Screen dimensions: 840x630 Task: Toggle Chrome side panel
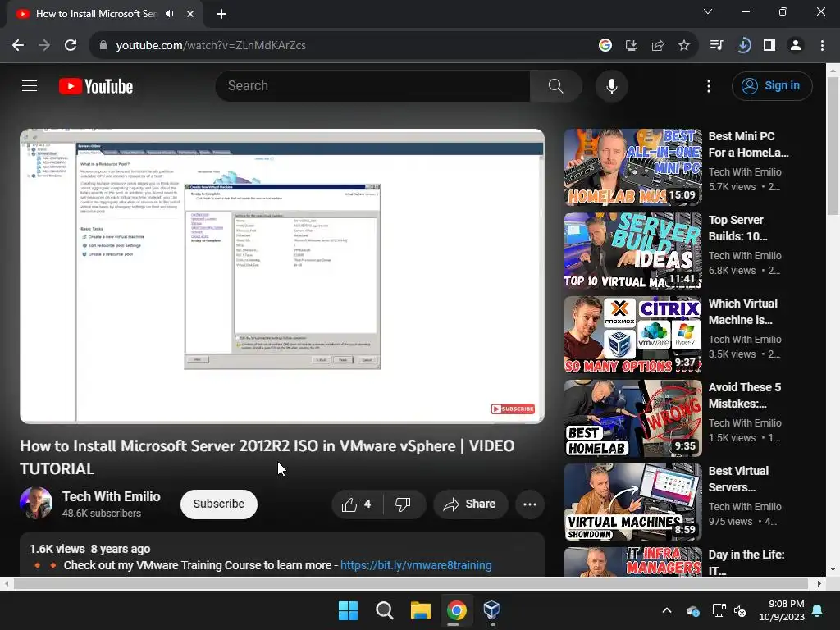tap(769, 45)
